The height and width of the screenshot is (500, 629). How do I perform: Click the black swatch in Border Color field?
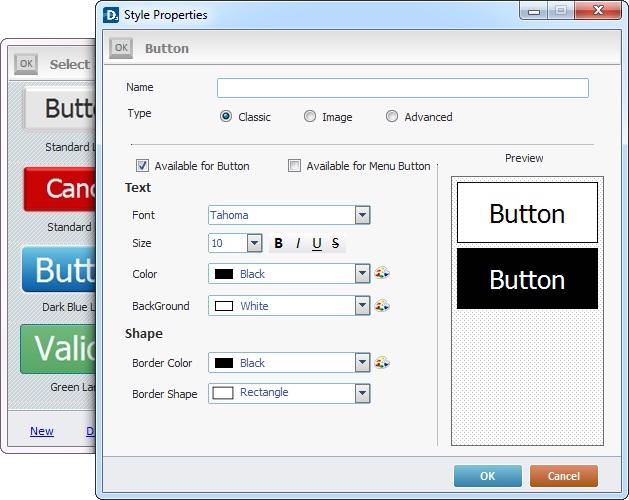click(x=224, y=363)
